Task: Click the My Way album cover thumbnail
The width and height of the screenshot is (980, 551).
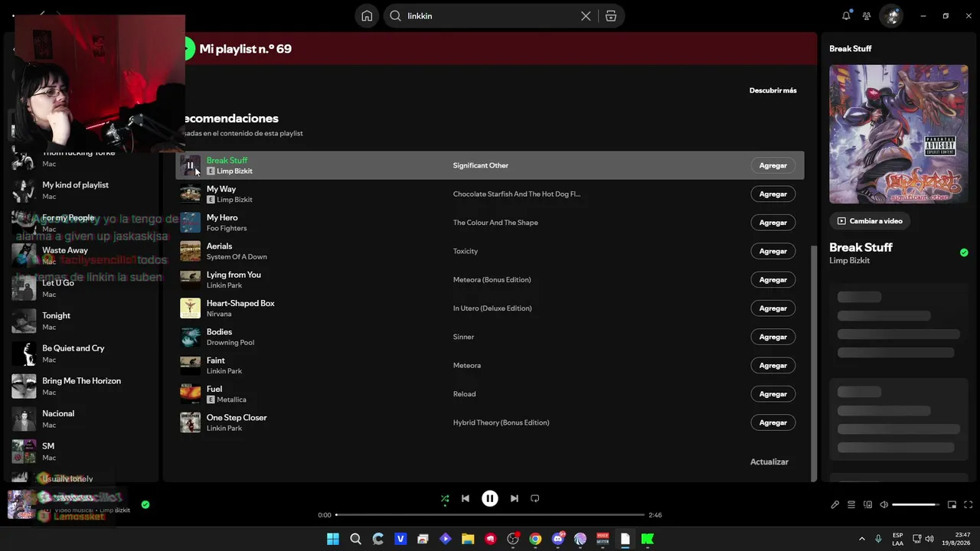Action: (190, 194)
